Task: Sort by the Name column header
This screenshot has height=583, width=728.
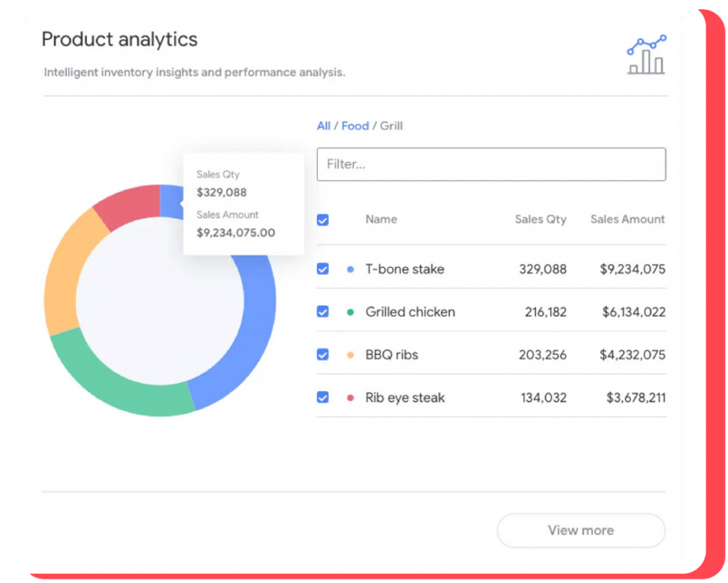Action: pos(381,219)
